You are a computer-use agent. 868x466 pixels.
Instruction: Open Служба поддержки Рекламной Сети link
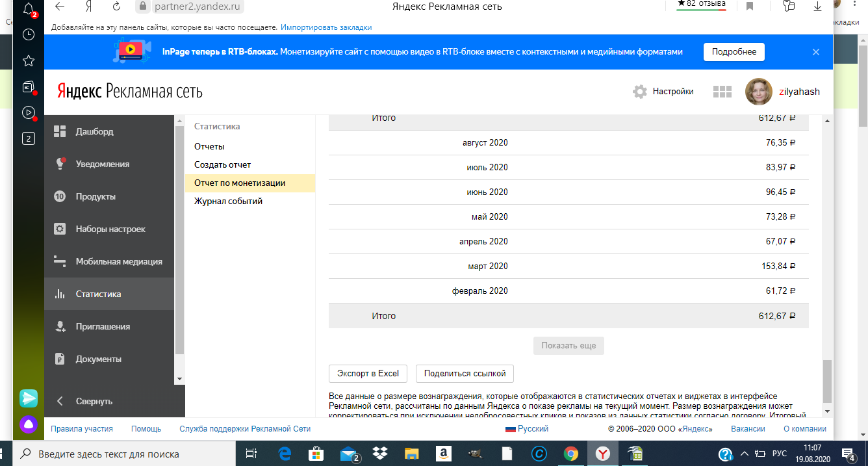(x=245, y=429)
